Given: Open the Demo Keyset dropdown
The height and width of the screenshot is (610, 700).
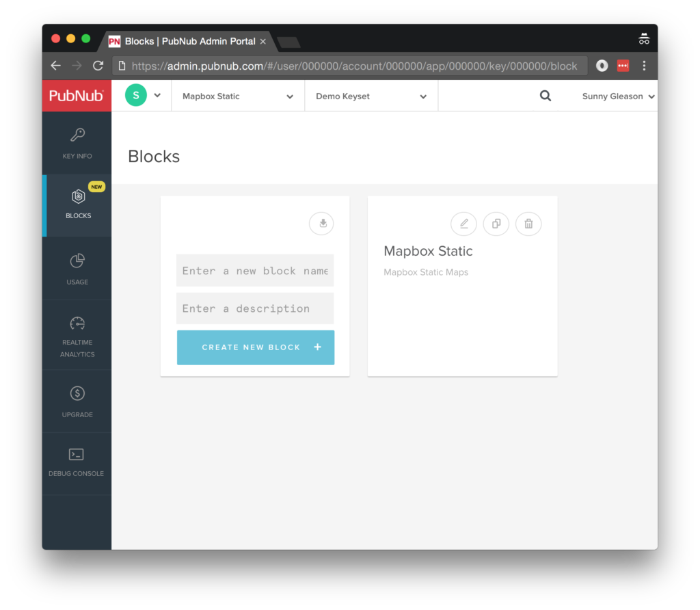Looking at the screenshot, I should (x=371, y=96).
